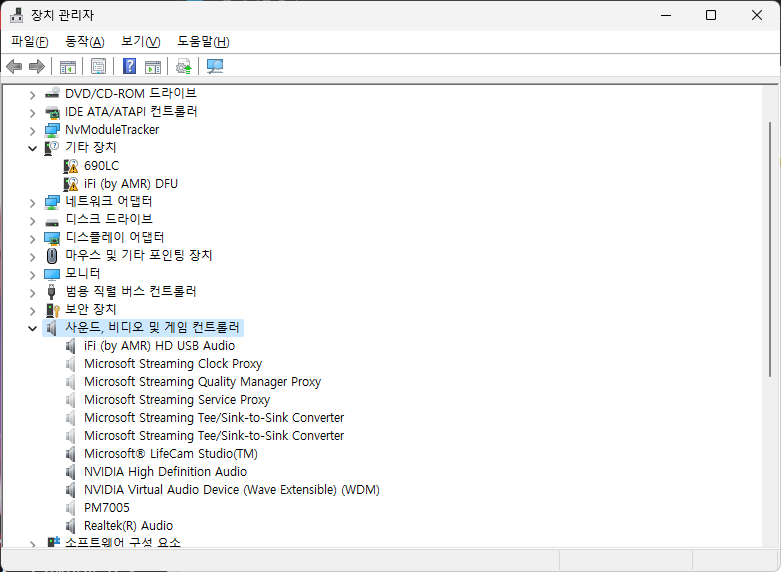Expand the 모니터 node chevron

[32, 275]
